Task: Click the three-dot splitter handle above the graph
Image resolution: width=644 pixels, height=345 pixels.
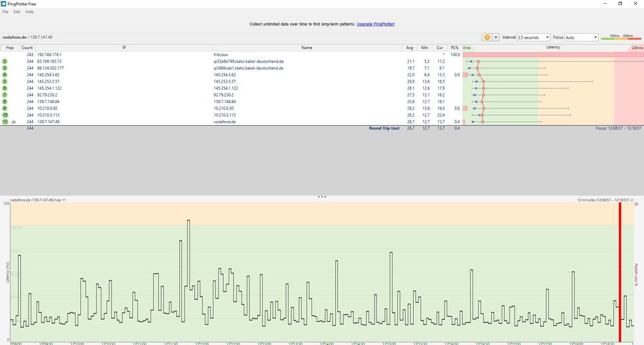Action: pos(322,197)
